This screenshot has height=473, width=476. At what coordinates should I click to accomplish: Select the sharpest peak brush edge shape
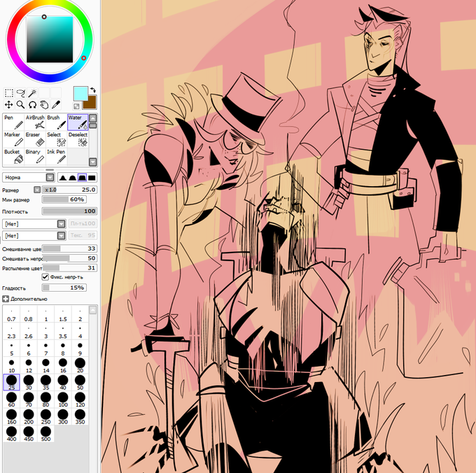(x=63, y=178)
